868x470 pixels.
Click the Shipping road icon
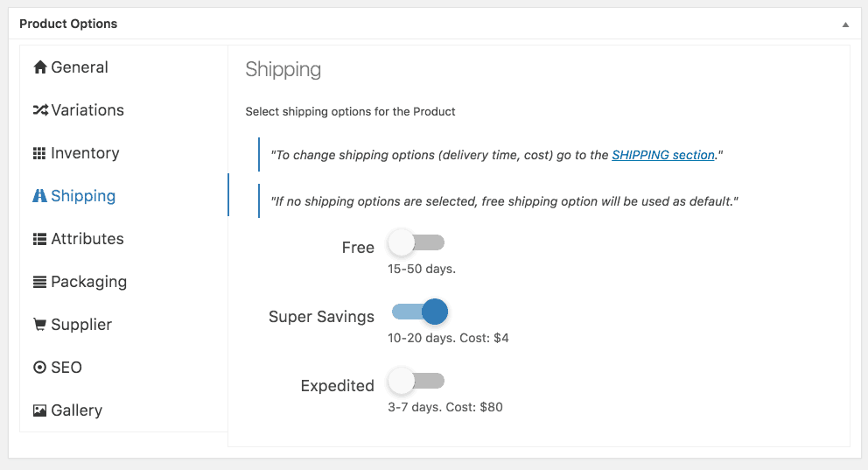(x=39, y=196)
